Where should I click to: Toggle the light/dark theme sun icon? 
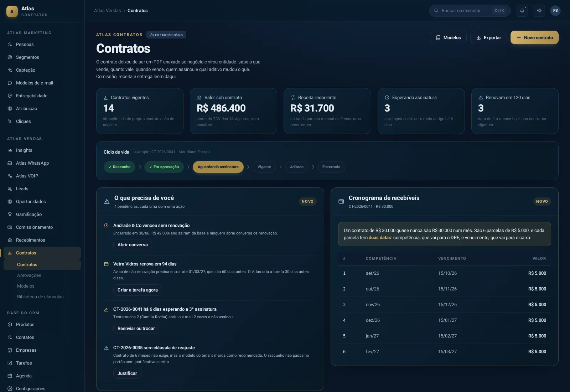pyautogui.click(x=539, y=11)
